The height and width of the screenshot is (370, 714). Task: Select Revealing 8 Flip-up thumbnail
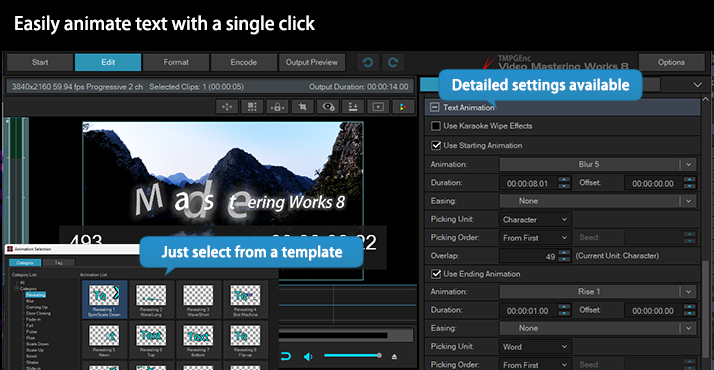pos(245,340)
